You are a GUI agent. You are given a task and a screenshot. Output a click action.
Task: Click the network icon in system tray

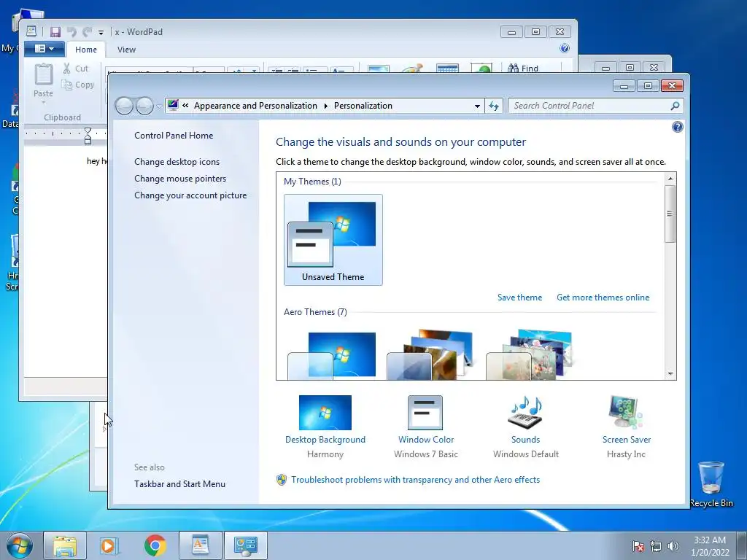point(656,546)
